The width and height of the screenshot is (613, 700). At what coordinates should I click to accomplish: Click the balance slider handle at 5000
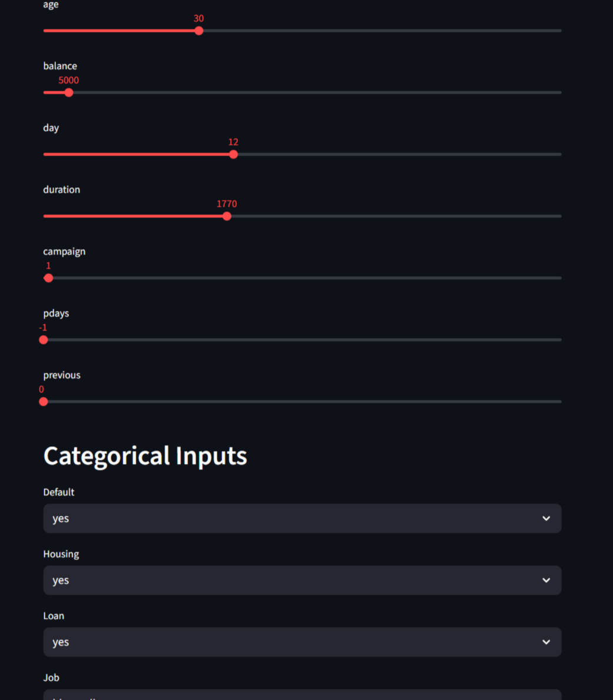pyautogui.click(x=69, y=92)
